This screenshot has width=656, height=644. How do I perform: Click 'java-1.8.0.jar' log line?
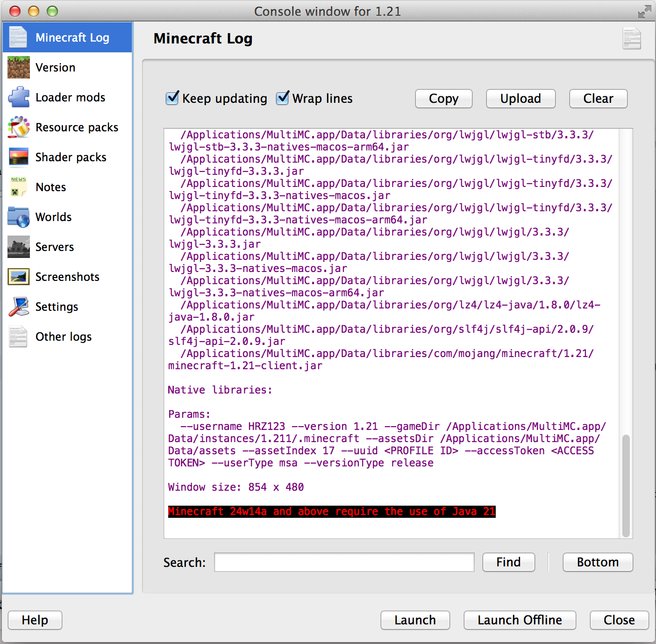point(211,317)
